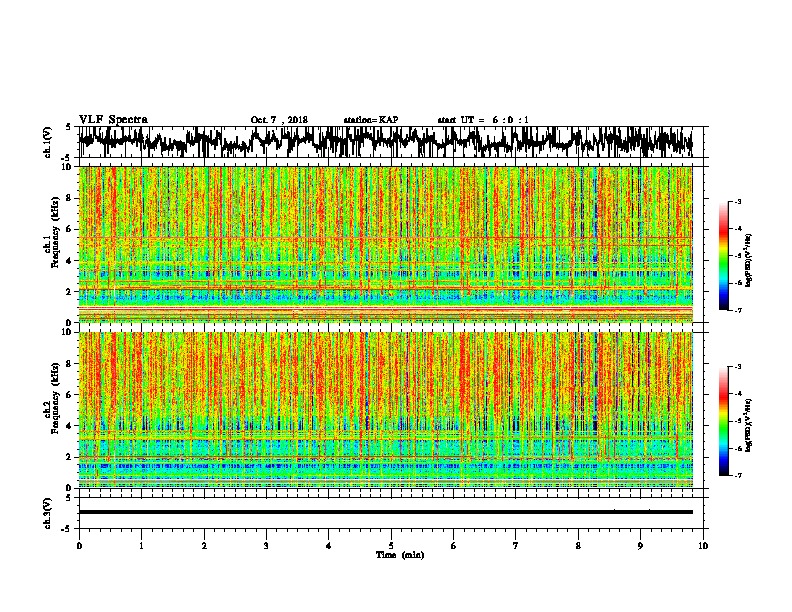Click the "start UT = 6:0:1" label

click(x=483, y=120)
